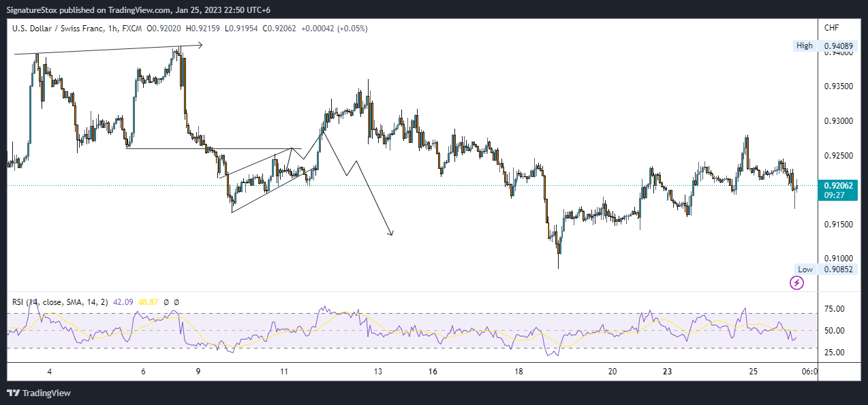The height and width of the screenshot is (405, 868).
Task: Click date label 25 on time axis
Action: (753, 372)
